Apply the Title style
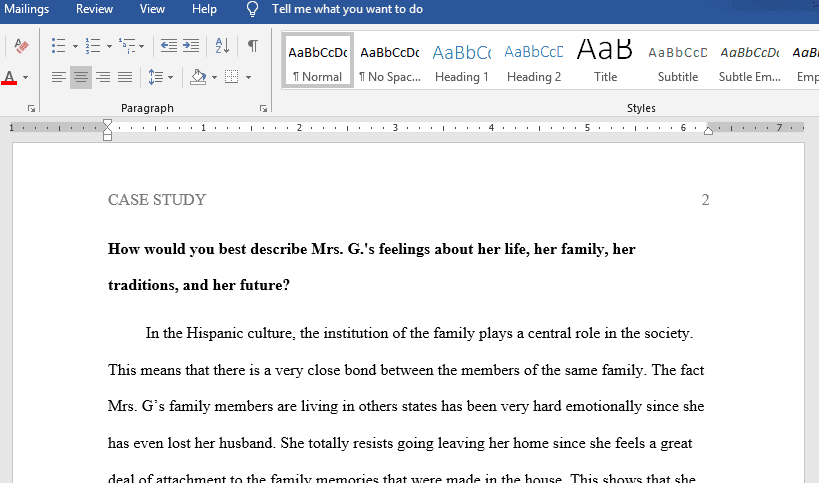The width and height of the screenshot is (819, 483). click(605, 60)
